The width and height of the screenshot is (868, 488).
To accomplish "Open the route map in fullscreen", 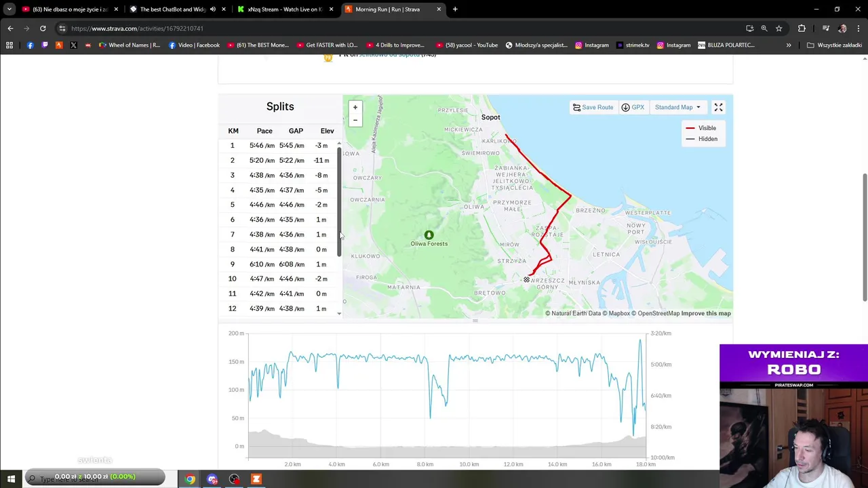I will pos(718,107).
